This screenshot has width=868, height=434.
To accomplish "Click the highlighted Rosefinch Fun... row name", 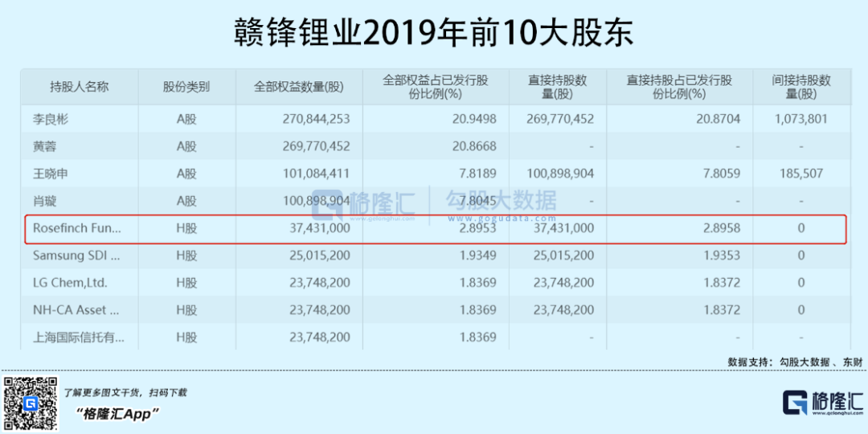I will click(x=77, y=228).
